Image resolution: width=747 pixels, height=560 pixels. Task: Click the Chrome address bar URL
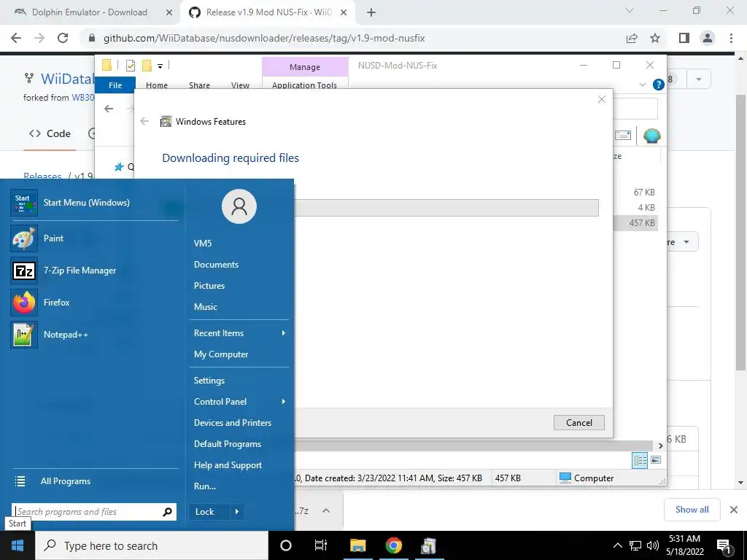pos(264,38)
